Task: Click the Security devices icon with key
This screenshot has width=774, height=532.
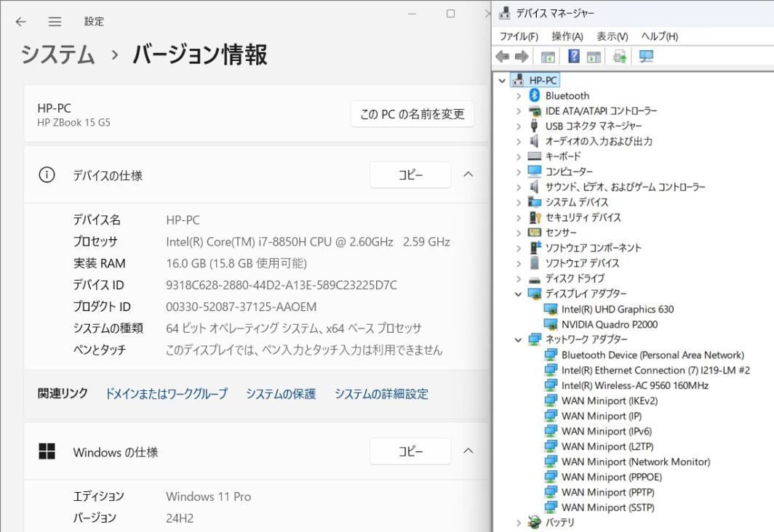Action: pyautogui.click(x=535, y=217)
